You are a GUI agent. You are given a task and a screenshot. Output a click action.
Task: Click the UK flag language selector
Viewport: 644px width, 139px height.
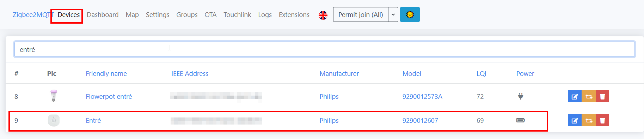[x=323, y=15]
